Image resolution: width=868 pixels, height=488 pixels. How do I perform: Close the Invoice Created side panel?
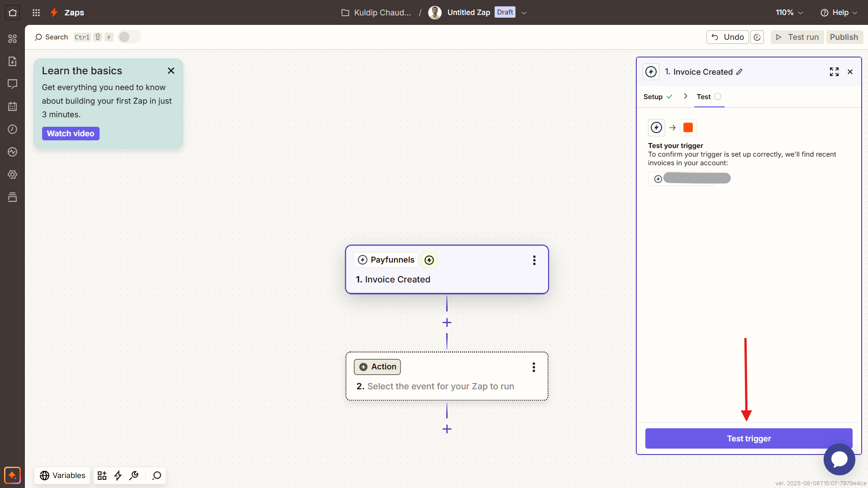(850, 72)
